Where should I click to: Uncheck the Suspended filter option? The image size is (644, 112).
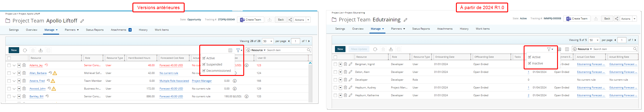pos(204,64)
